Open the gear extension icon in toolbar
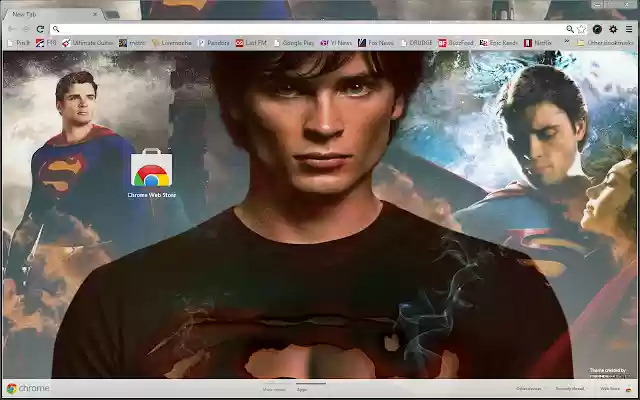Viewport: 640px width, 400px height. [x=613, y=29]
